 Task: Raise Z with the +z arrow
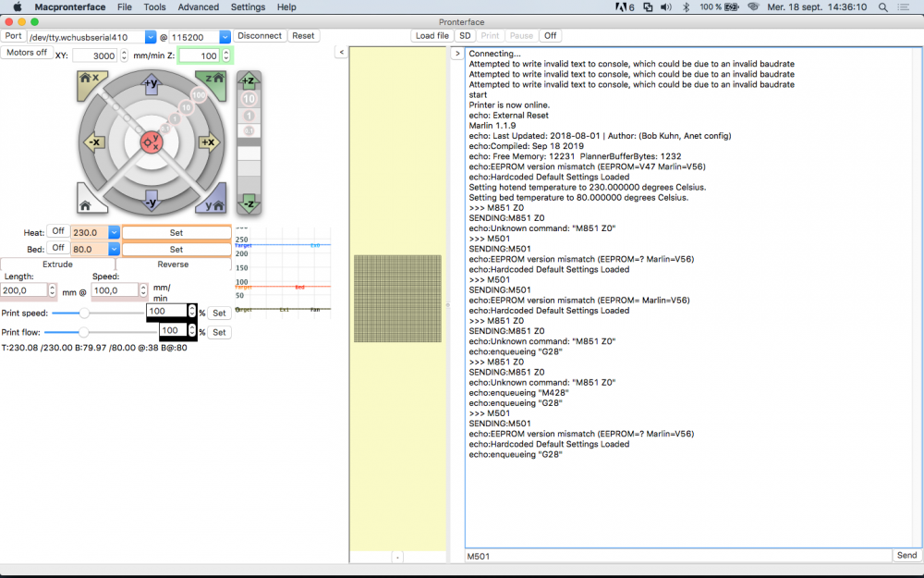click(249, 80)
